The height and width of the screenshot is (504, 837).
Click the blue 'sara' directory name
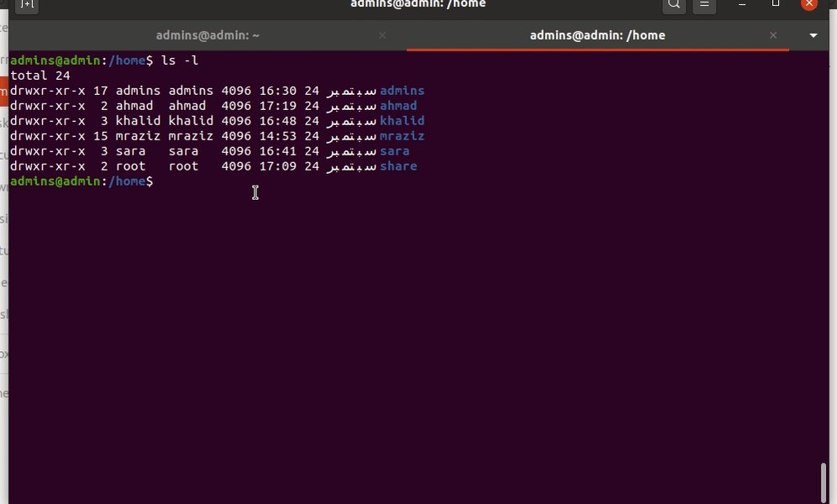(394, 151)
